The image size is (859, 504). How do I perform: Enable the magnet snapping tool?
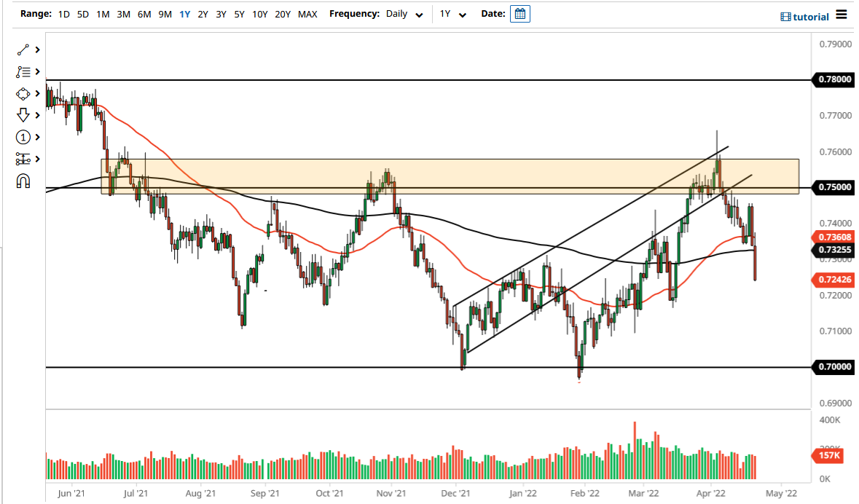(x=22, y=181)
